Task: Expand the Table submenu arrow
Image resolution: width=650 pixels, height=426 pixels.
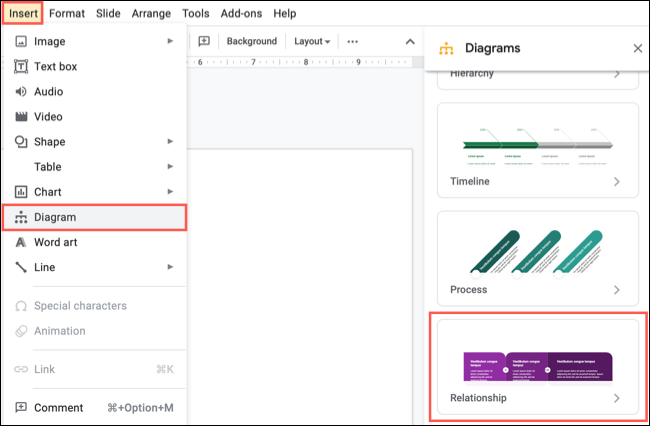Action: [170, 166]
